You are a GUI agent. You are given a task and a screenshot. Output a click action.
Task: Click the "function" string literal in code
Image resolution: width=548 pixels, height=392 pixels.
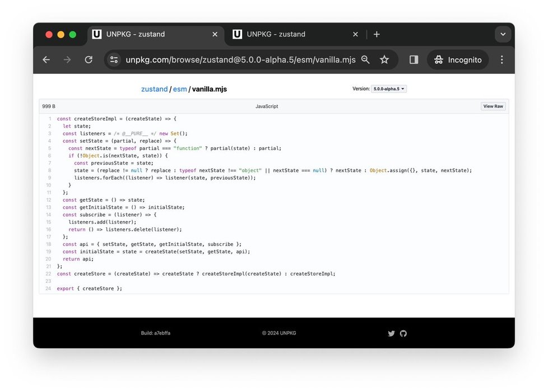click(188, 148)
